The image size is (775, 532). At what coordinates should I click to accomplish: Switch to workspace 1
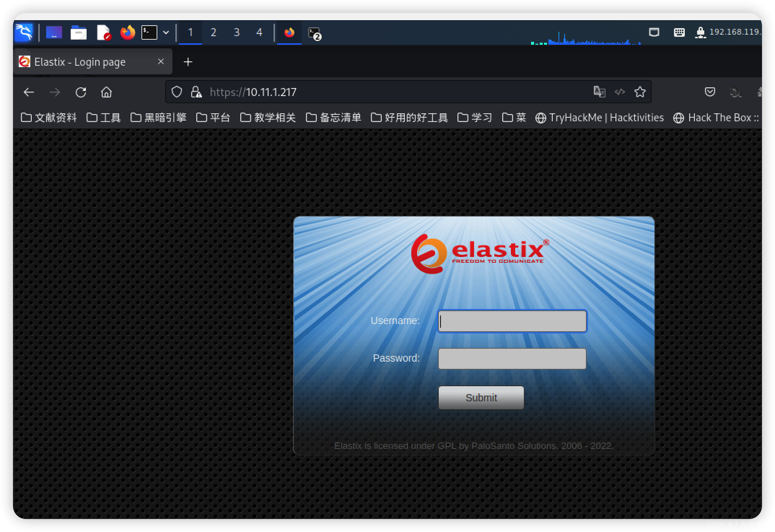pos(191,32)
